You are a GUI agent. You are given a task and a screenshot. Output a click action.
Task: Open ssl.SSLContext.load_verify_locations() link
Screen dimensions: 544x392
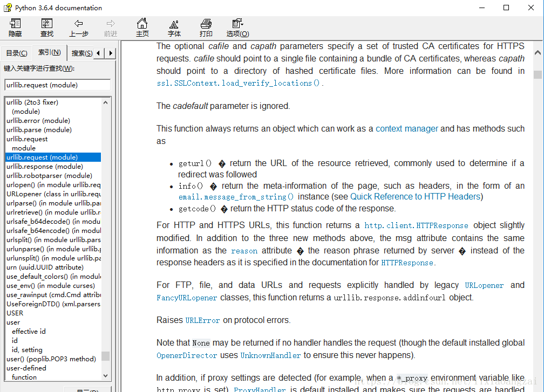pyautogui.click(x=239, y=83)
